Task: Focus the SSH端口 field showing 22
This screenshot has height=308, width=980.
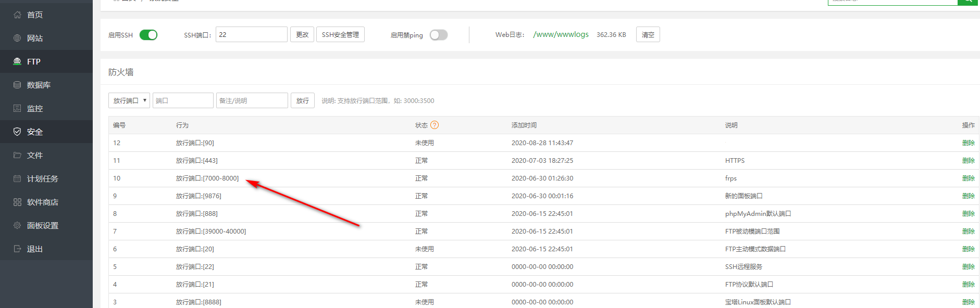Action: click(x=252, y=34)
